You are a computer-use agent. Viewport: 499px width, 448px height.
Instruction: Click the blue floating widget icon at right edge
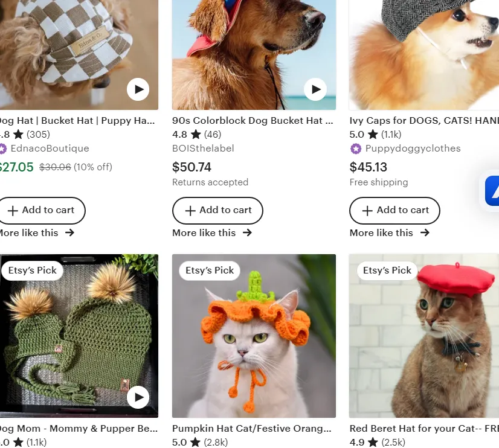[492, 191]
